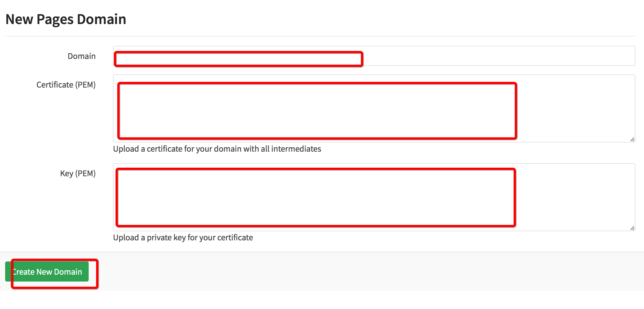
Task: Click the word 'intermediates' in certificate hint
Action: pos(296,149)
